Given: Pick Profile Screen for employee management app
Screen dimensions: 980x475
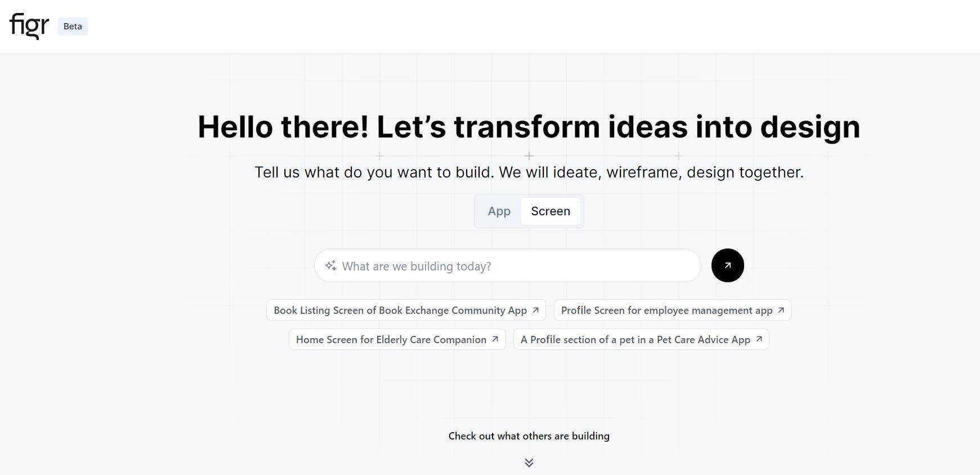Looking at the screenshot, I should point(666,310).
